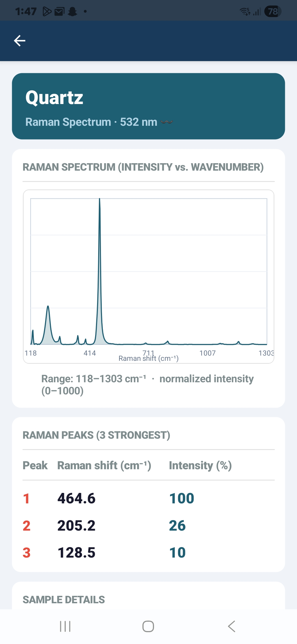Tap the Quartz title card

148,106
